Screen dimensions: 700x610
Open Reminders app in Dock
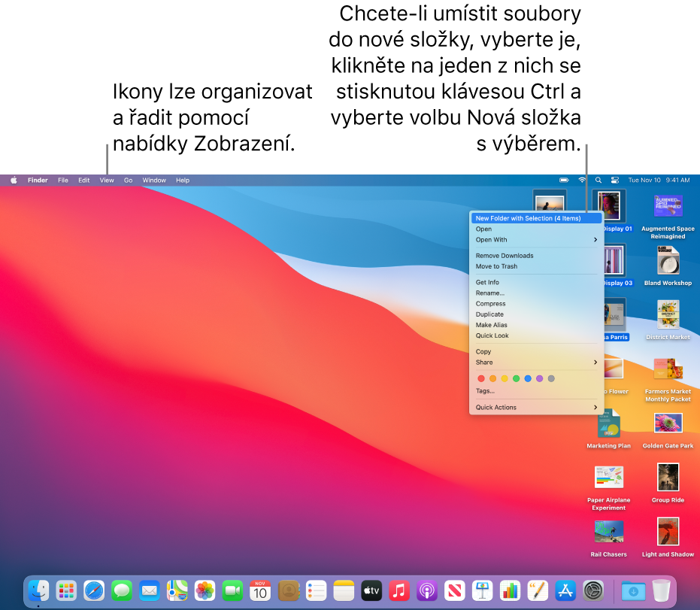(316, 590)
